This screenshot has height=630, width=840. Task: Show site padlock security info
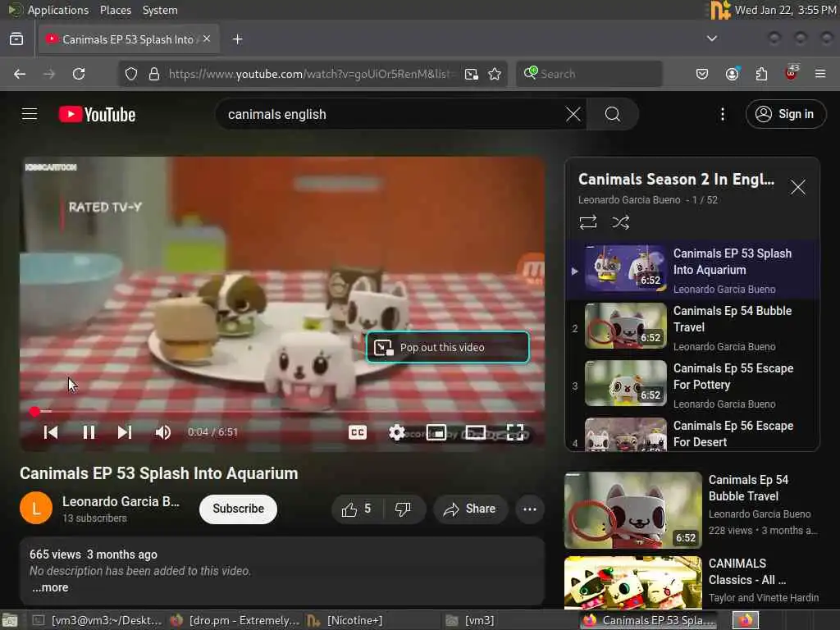click(154, 74)
